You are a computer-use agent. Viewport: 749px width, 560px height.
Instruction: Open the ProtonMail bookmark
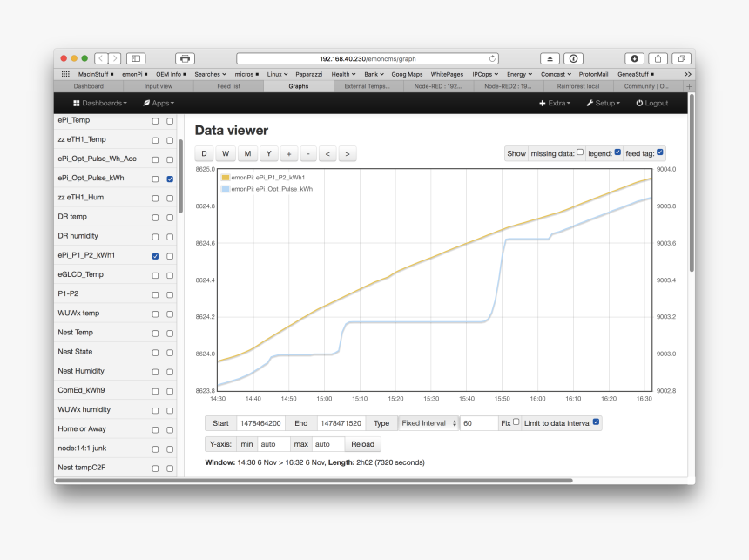point(593,74)
